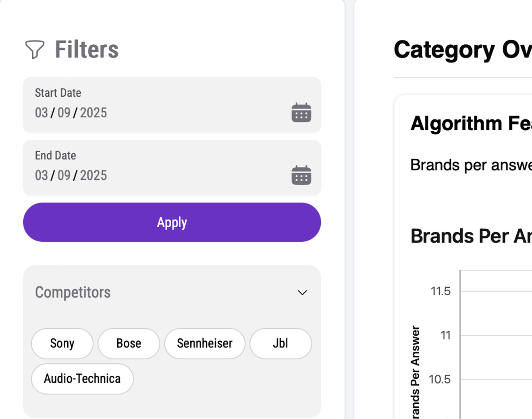Viewport: 532px width, 419px height.
Task: Collapse the Competitors section chevron
Action: point(302,292)
